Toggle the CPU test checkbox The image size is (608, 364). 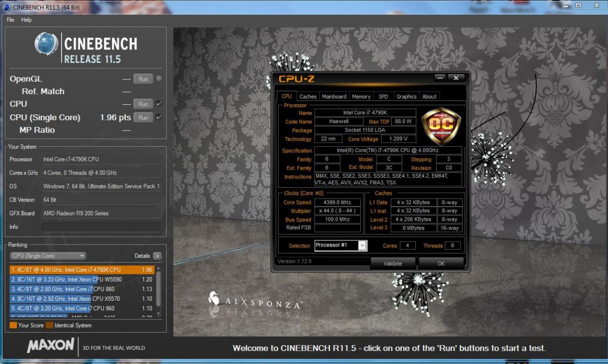tap(159, 104)
